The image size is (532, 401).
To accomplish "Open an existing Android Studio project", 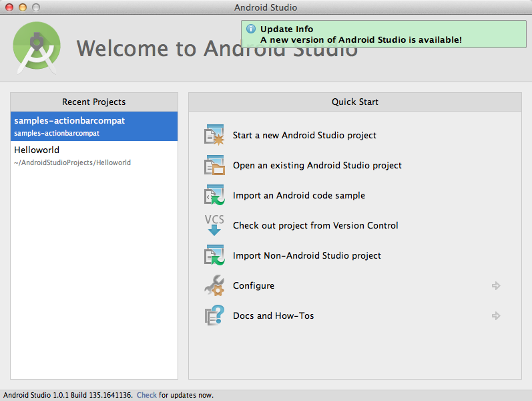I will (x=317, y=165).
